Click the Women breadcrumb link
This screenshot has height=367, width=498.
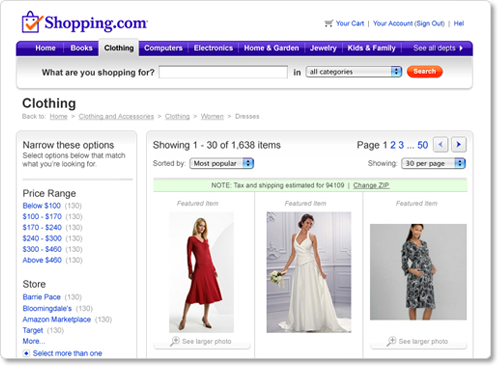coord(212,116)
